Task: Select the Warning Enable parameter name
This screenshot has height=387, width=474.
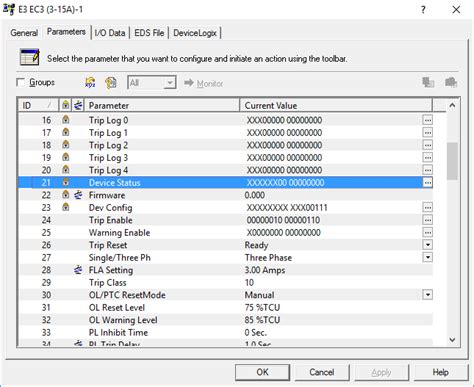Action: [119, 233]
